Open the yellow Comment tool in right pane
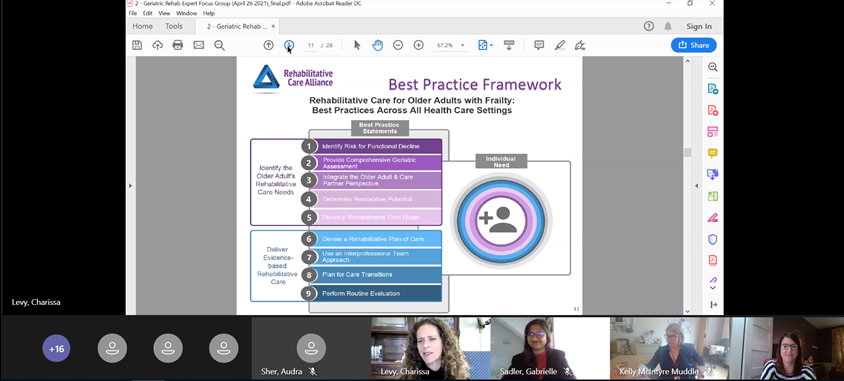Viewport: 844px width, 381px height. [713, 153]
